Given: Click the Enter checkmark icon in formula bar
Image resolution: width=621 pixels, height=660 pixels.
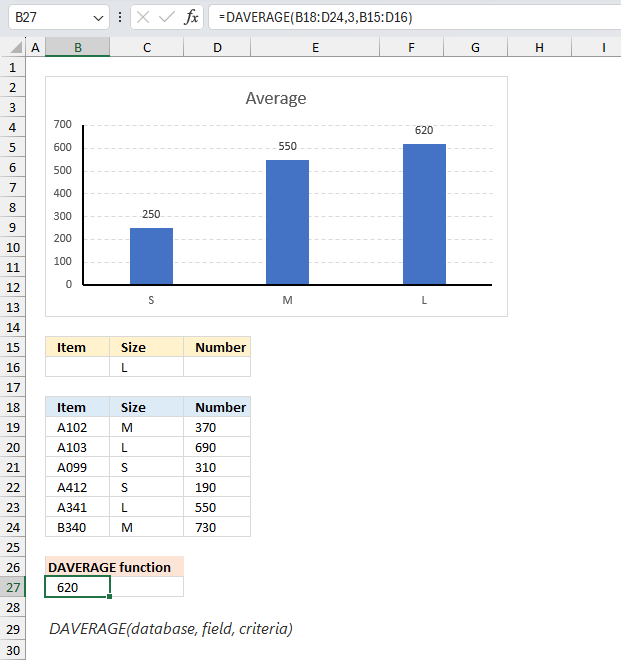Looking at the screenshot, I should (167, 17).
